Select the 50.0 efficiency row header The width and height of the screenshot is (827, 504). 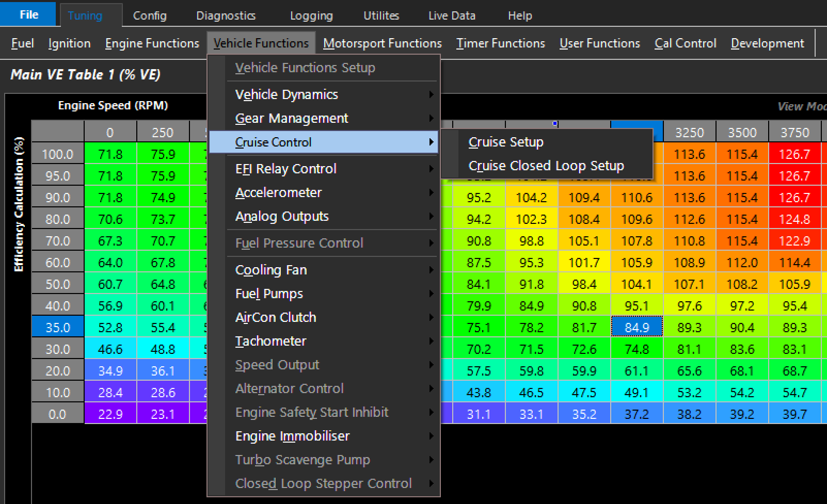coord(57,284)
